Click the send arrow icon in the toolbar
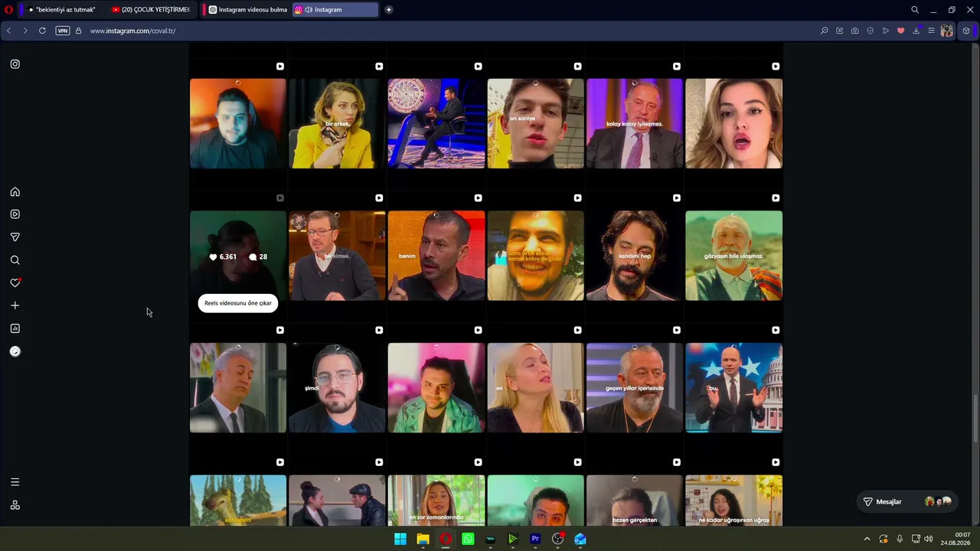Image resolution: width=980 pixels, height=551 pixels. coord(886,31)
